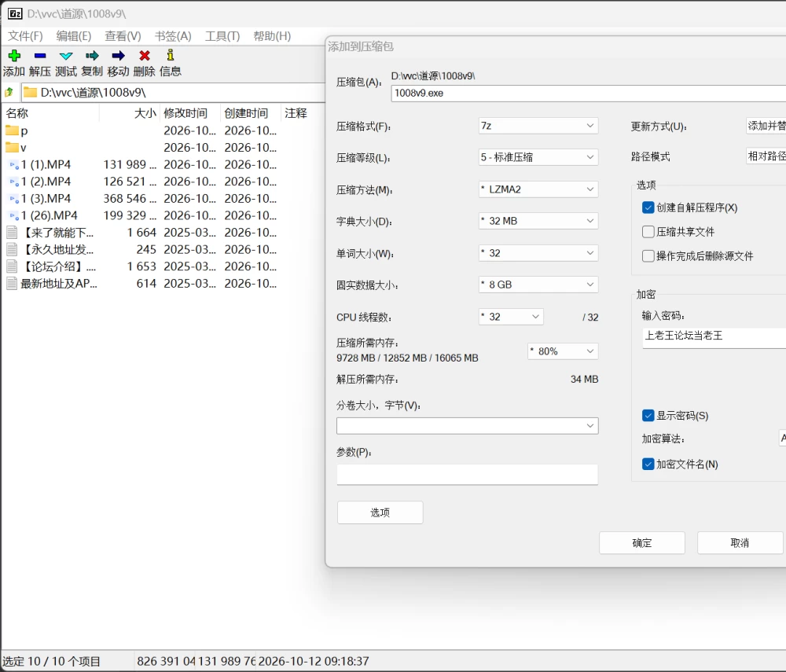Uncheck 创建自解压程序(X) checkbox
The height and width of the screenshot is (672, 786).
point(648,207)
